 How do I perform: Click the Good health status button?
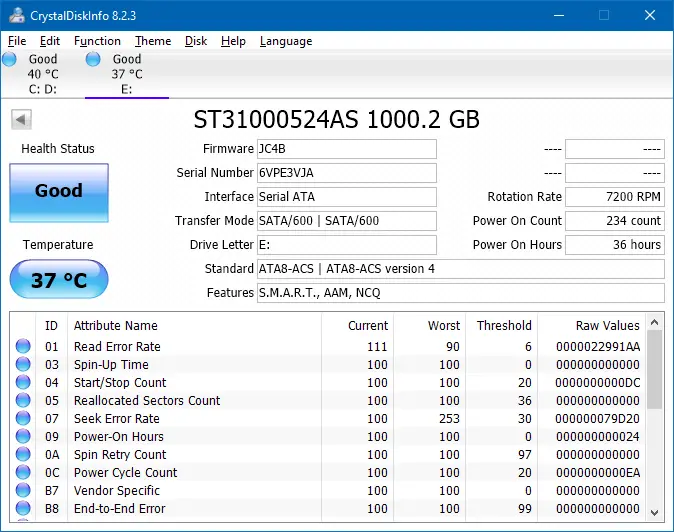59,193
